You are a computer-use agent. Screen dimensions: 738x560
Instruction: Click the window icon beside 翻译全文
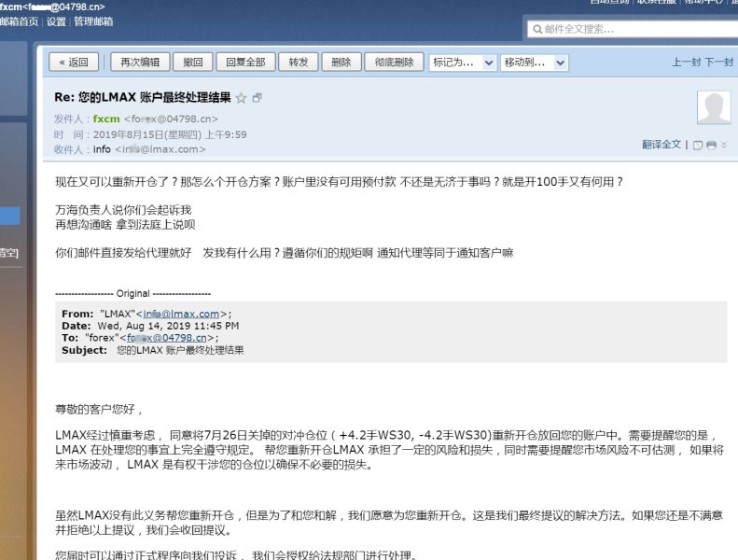[698, 145]
